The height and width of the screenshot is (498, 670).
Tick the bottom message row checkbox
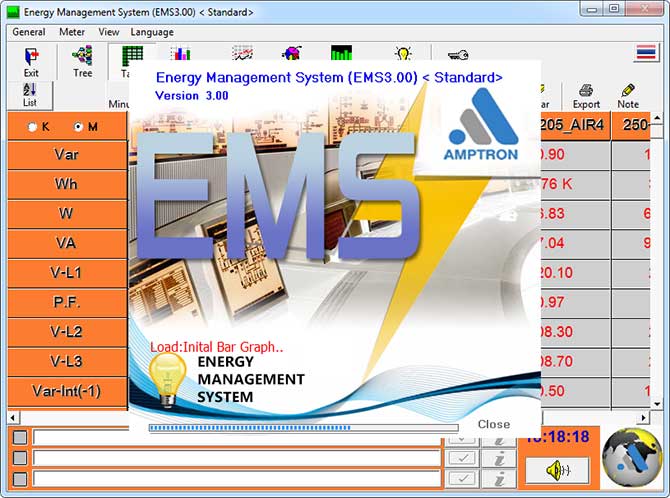(20, 479)
